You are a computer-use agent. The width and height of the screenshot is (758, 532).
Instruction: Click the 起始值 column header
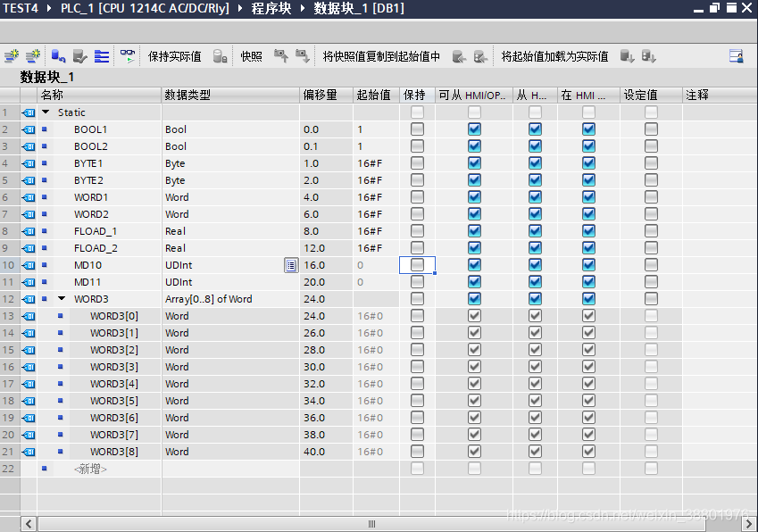click(x=376, y=96)
